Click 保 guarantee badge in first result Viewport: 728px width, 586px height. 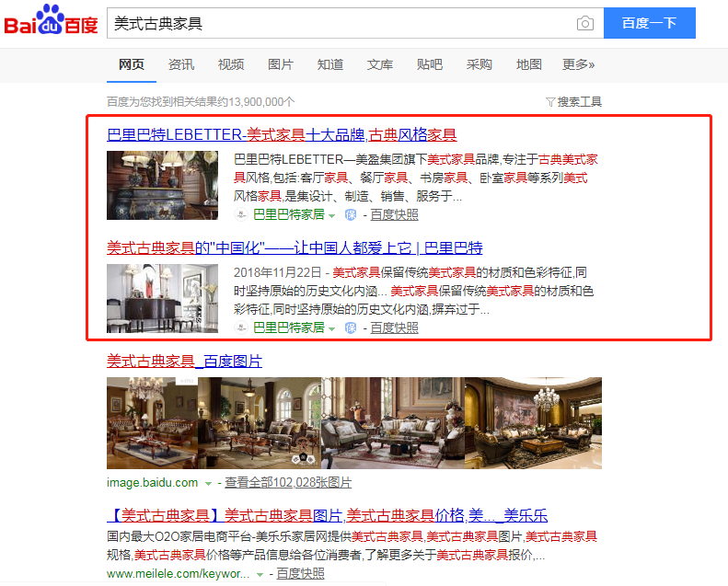[x=351, y=215]
